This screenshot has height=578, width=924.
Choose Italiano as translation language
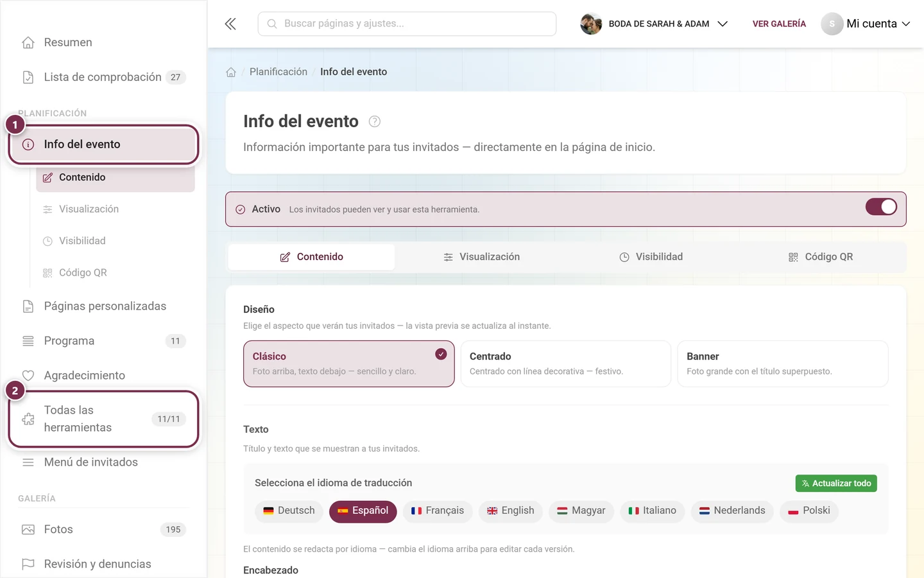653,511
